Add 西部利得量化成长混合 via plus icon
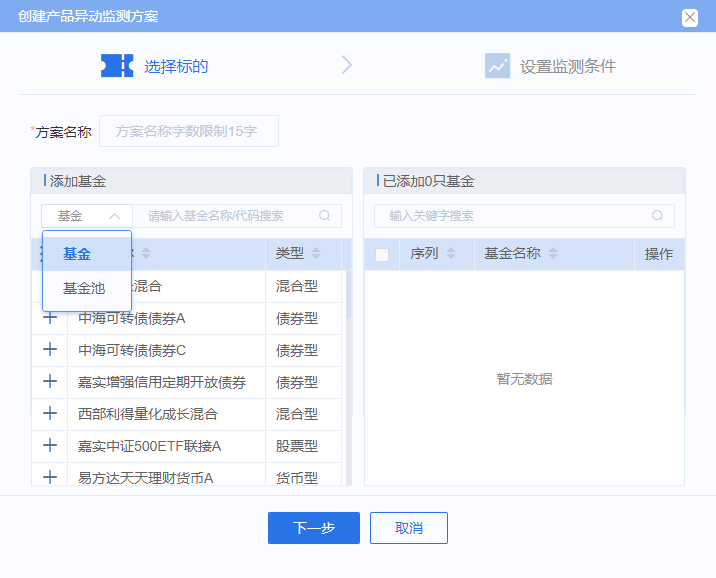This screenshot has width=716, height=578. coord(50,413)
